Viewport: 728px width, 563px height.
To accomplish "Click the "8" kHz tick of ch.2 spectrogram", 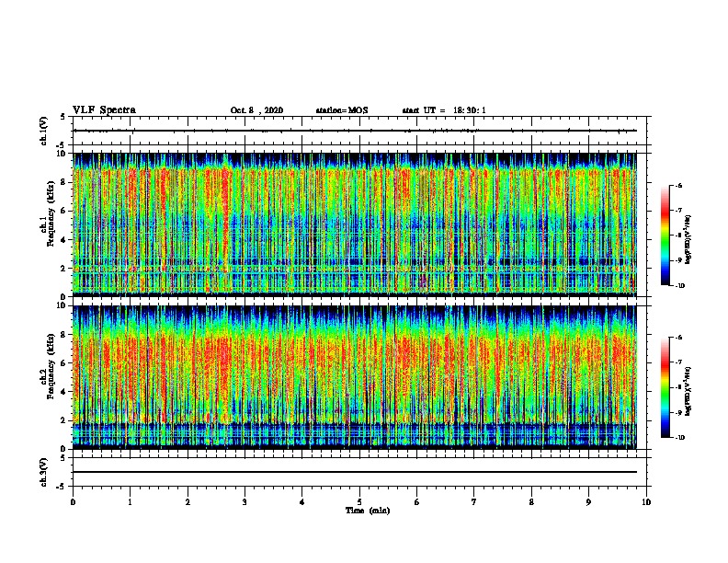I will point(63,335).
